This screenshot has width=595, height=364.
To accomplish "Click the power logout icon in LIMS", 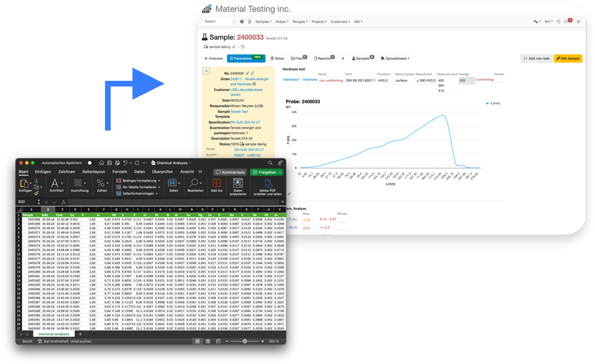I will tap(578, 21).
